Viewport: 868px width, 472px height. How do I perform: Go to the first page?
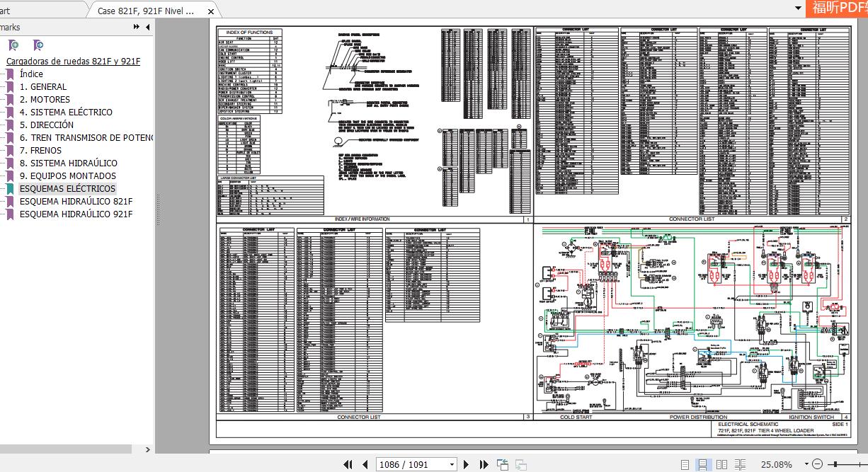pos(348,464)
